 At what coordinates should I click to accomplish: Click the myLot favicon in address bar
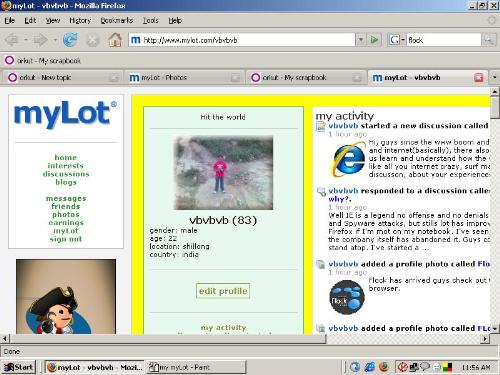pyautogui.click(x=135, y=40)
